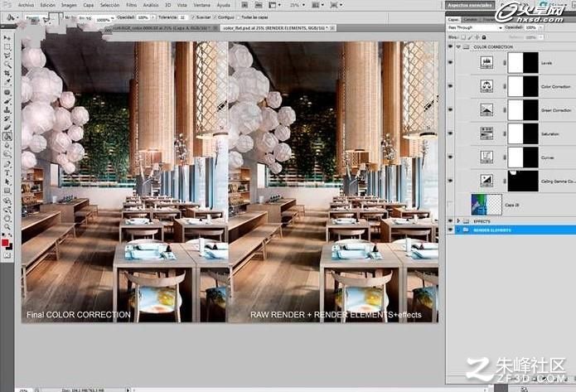This screenshot has height=392, width=576.
Task: Hide the Levels layer
Action: click(x=450, y=63)
